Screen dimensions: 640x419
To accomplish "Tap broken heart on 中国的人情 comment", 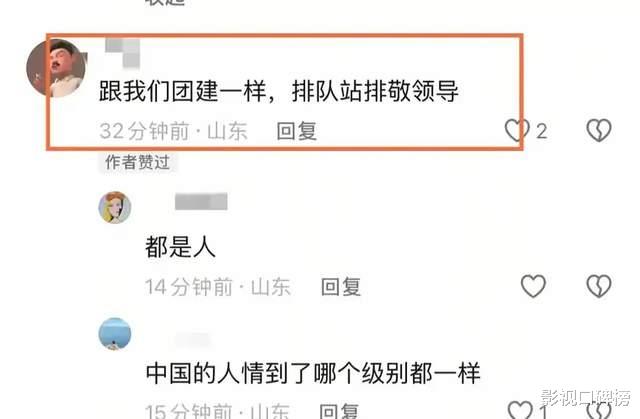I will (599, 410).
